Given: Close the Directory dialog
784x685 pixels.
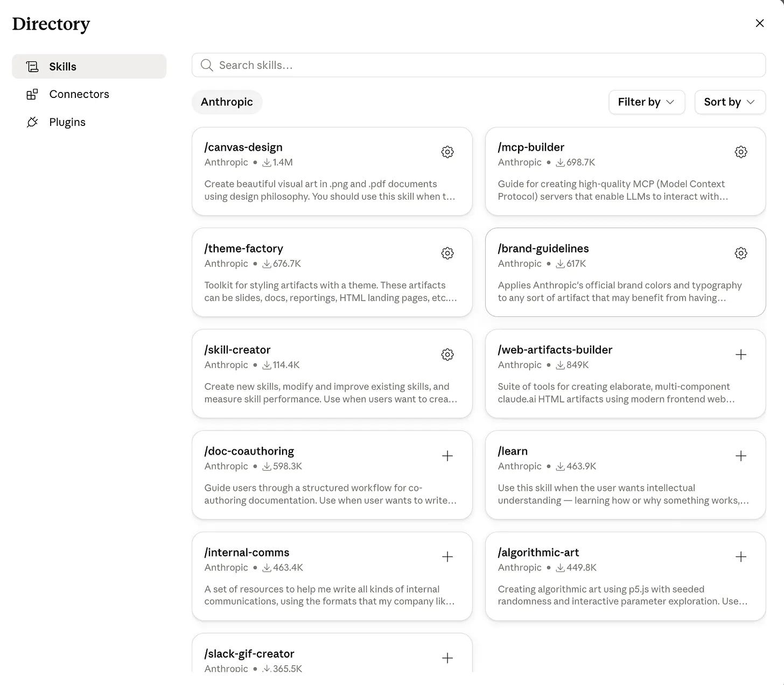Looking at the screenshot, I should (760, 23).
